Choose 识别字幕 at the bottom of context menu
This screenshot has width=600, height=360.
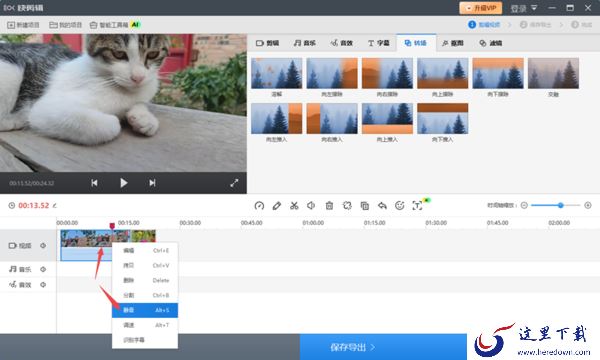coord(145,340)
